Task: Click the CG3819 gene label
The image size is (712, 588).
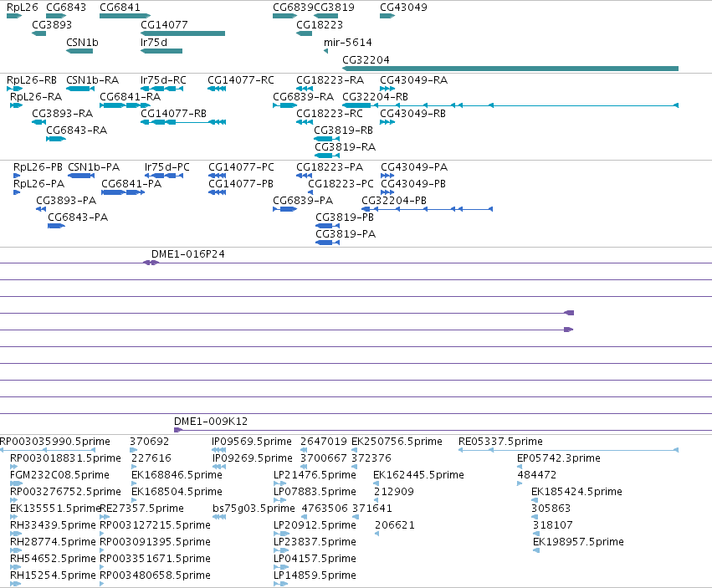Action: tap(334, 8)
